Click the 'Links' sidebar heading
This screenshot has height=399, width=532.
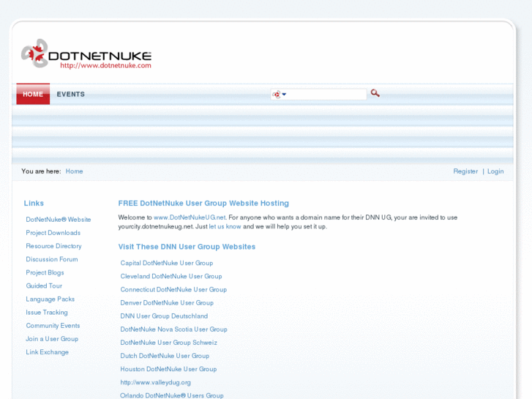pyautogui.click(x=34, y=203)
